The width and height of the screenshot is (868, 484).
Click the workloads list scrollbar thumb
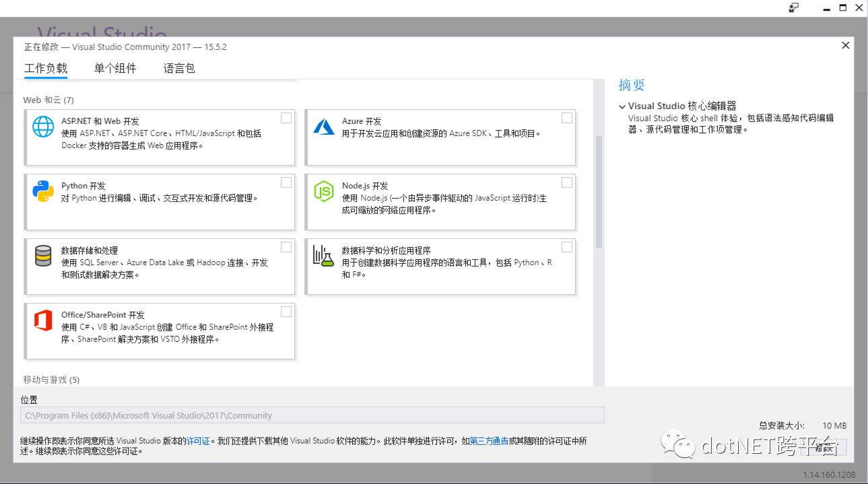pyautogui.click(x=599, y=192)
